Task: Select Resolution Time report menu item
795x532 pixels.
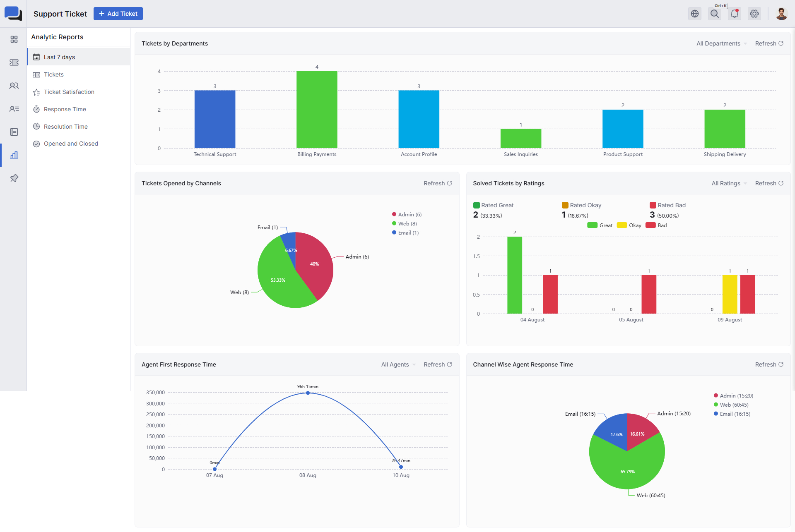Action: (x=65, y=127)
